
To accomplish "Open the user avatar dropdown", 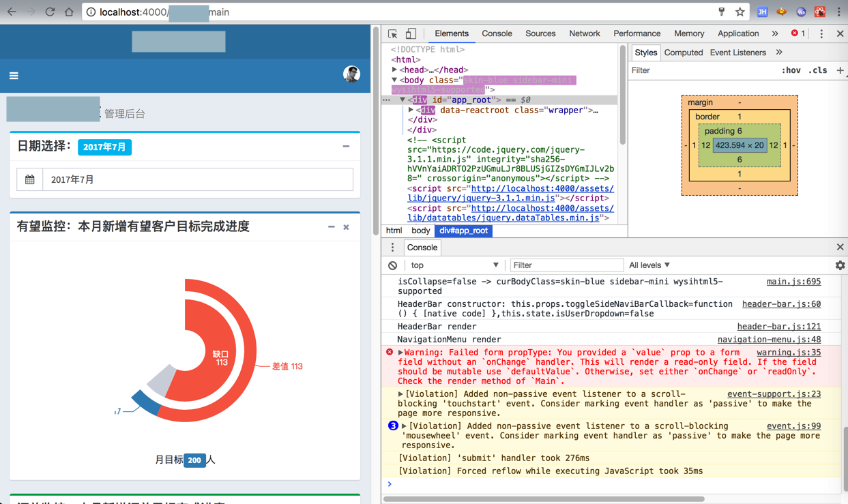I will (351, 74).
